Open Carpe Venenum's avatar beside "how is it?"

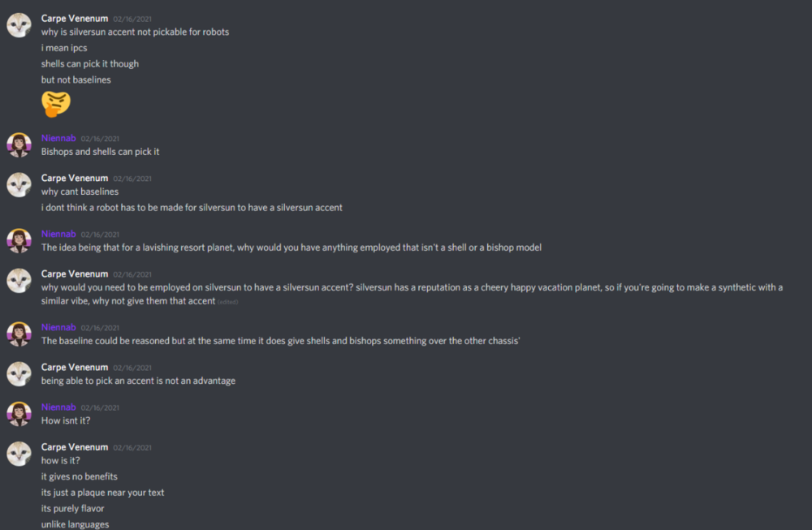tap(19, 454)
